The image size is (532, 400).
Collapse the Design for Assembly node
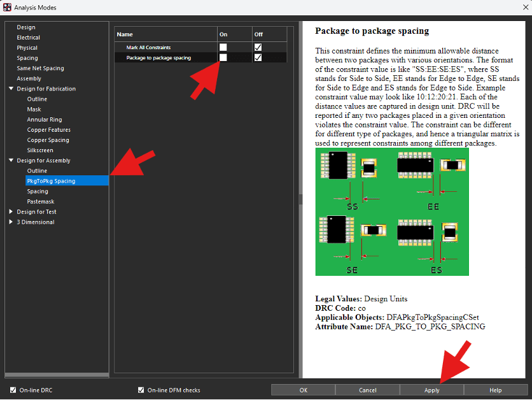[11, 161]
